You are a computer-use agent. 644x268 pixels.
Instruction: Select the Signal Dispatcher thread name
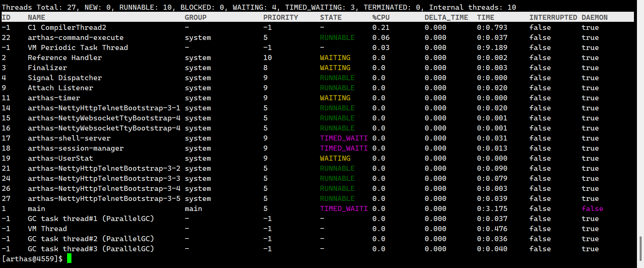(65, 78)
